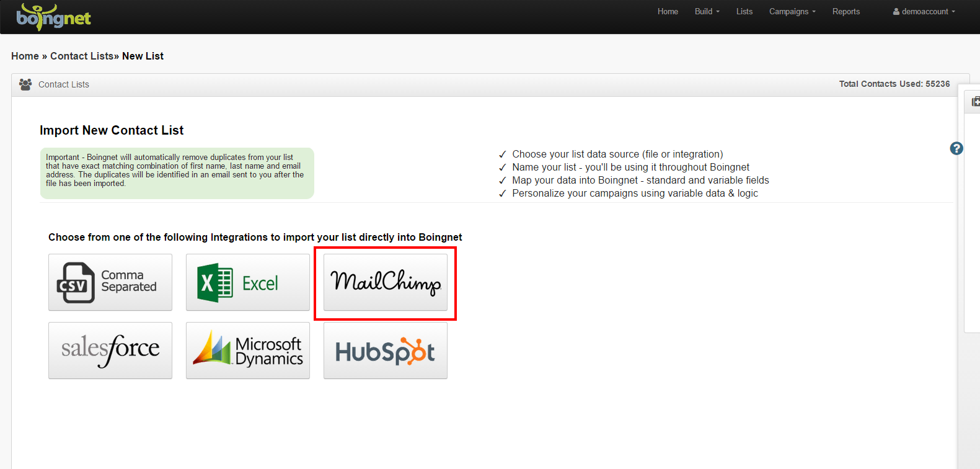Click the Total Contacts Used: 55236 text
This screenshot has height=469, width=980.
[x=894, y=84]
